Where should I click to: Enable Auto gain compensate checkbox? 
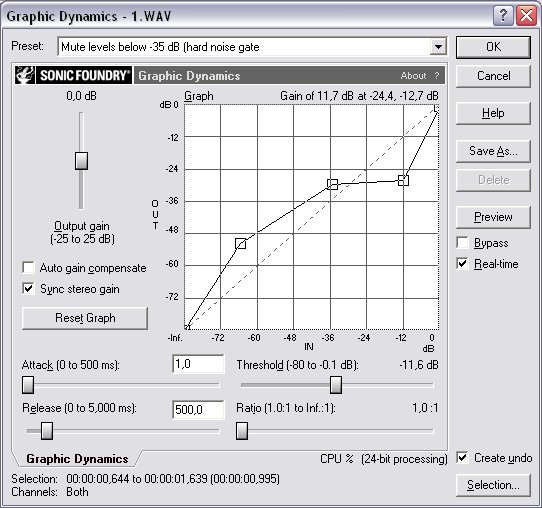tap(28, 267)
